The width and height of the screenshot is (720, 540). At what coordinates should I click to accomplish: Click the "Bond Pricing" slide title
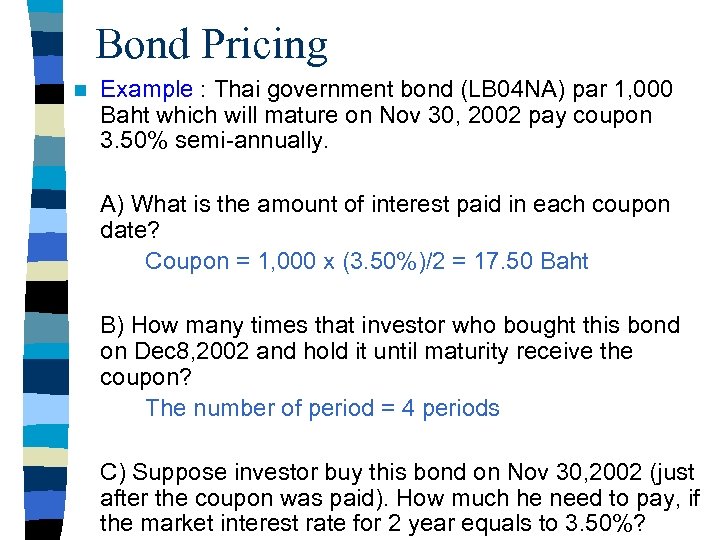pyautogui.click(x=211, y=44)
